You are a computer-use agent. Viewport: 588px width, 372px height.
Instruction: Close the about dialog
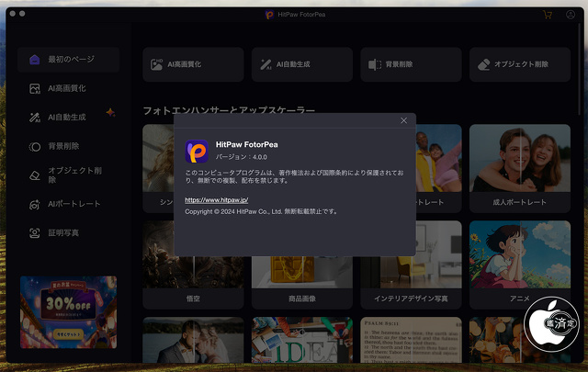(x=403, y=120)
